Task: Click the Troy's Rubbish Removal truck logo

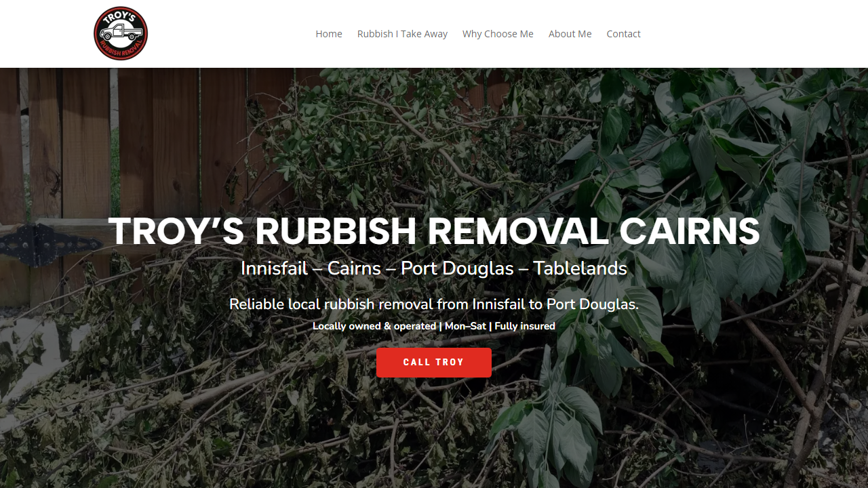Action: point(121,34)
